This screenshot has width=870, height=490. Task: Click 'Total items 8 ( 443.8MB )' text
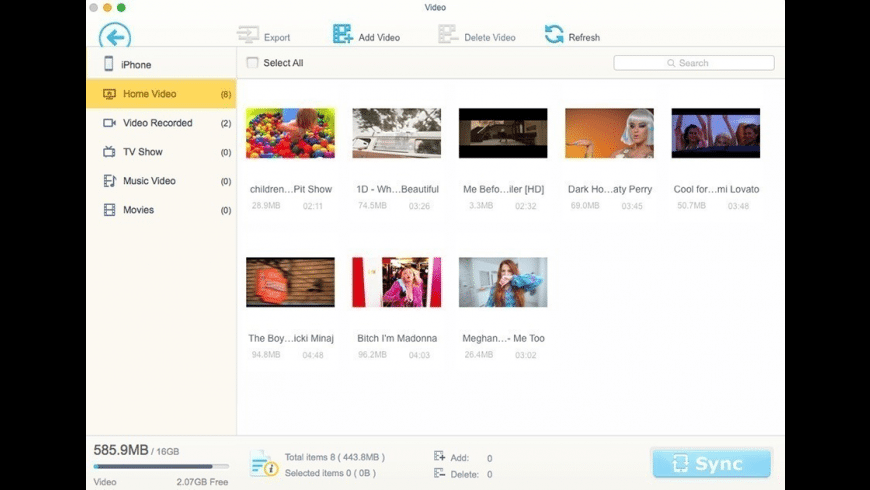tap(335, 457)
